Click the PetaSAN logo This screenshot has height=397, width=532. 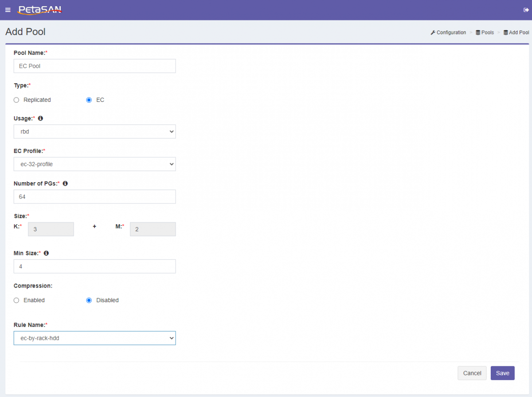(40, 9)
